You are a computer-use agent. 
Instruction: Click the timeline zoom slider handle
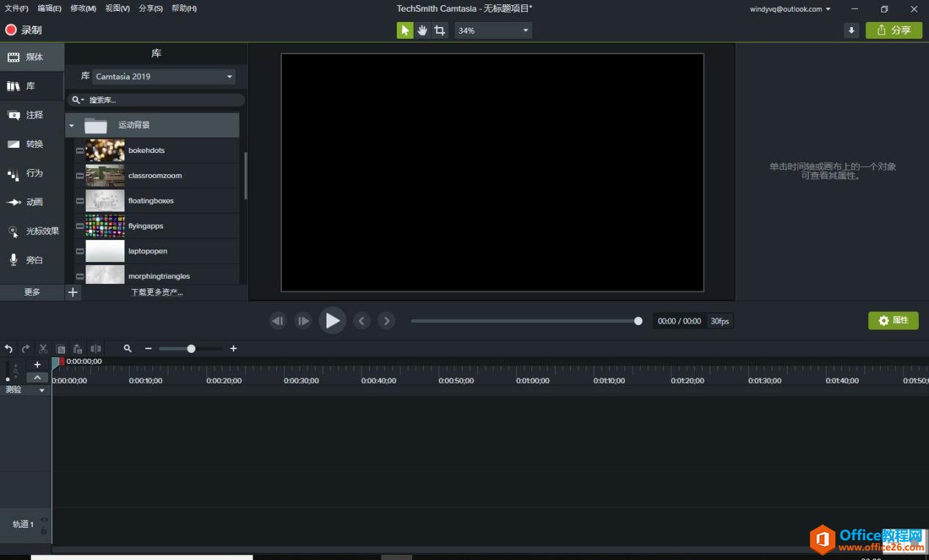pyautogui.click(x=191, y=348)
